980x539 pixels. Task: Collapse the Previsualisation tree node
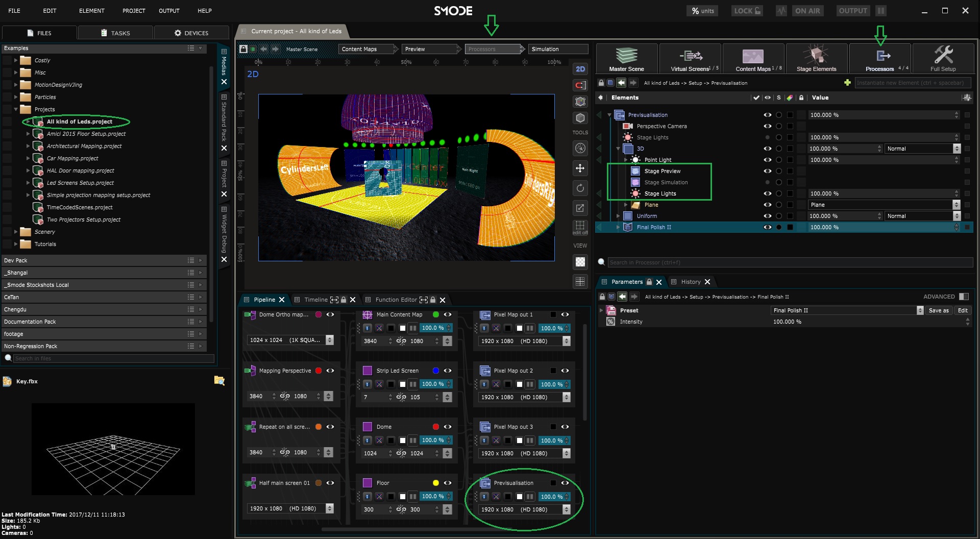point(609,115)
